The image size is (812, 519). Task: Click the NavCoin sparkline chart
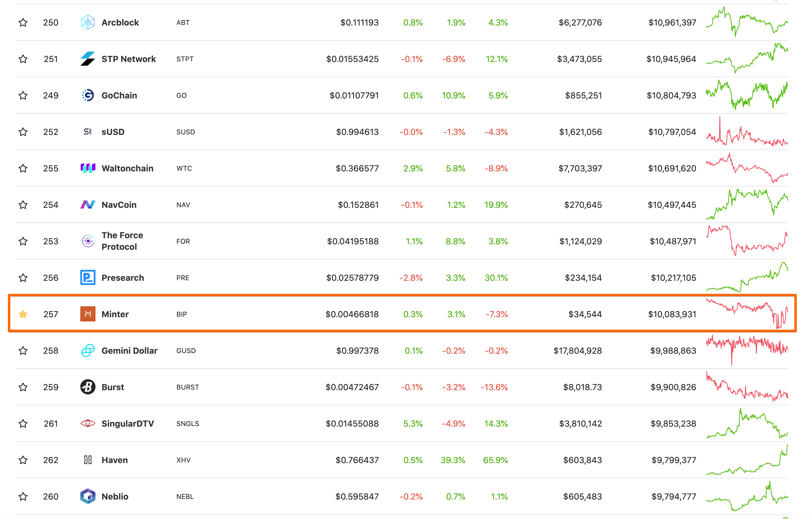[x=747, y=204]
